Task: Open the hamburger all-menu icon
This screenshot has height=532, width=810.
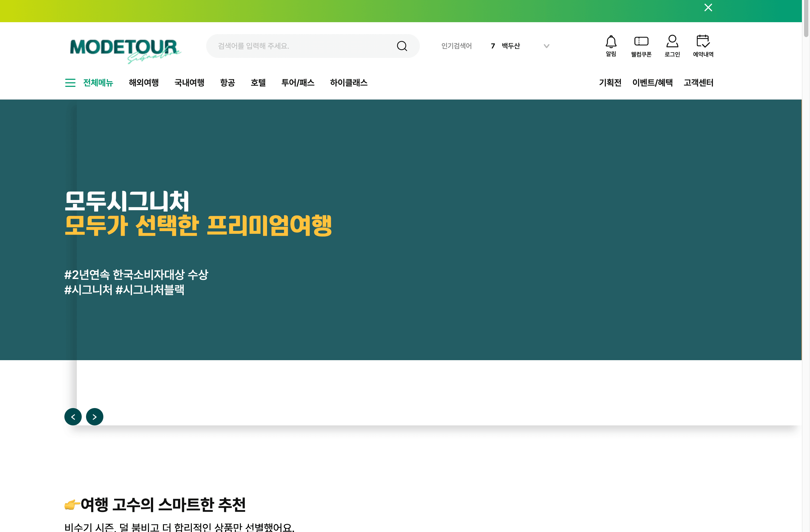Action: pyautogui.click(x=70, y=83)
